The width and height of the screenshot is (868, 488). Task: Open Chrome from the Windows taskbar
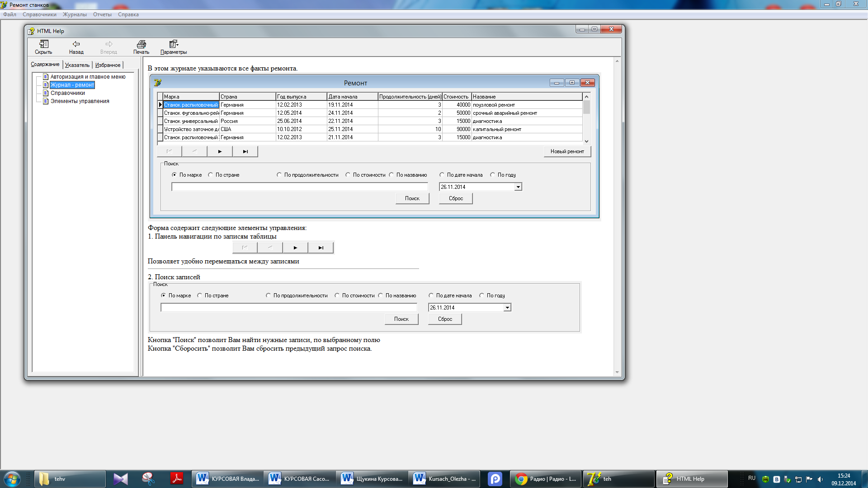546,479
